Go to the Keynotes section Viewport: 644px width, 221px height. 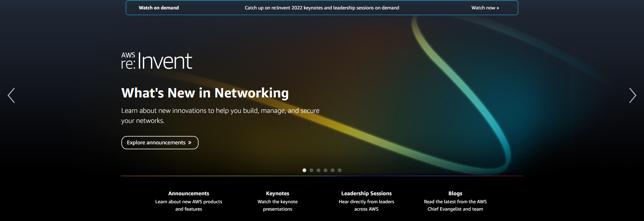[277, 193]
